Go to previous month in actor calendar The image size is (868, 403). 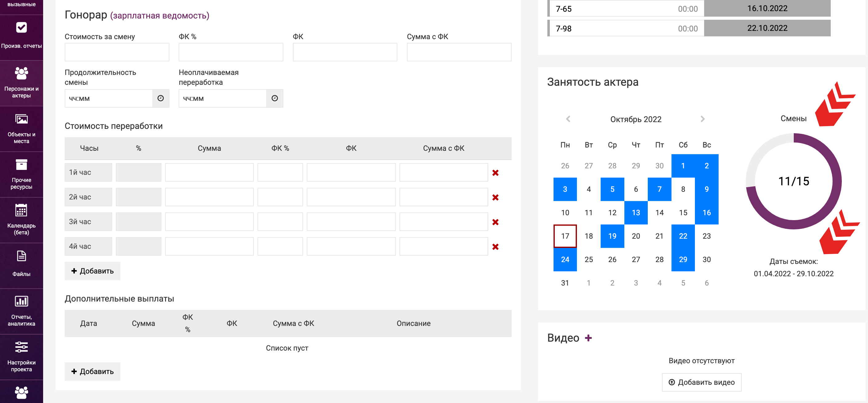568,119
